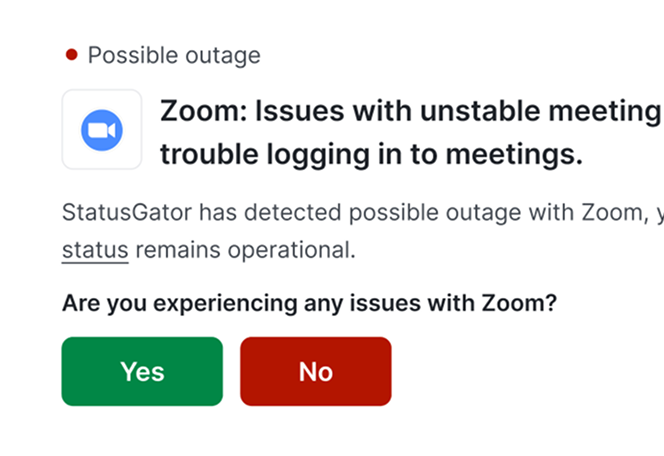Click the white video camera glyph
This screenshot has height=456, width=664.
[101, 130]
